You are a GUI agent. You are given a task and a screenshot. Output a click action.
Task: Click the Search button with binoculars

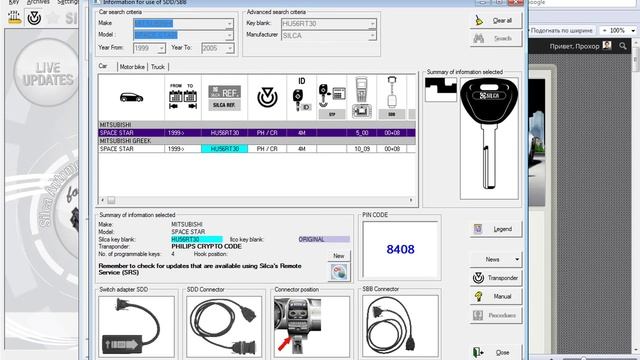496,38
